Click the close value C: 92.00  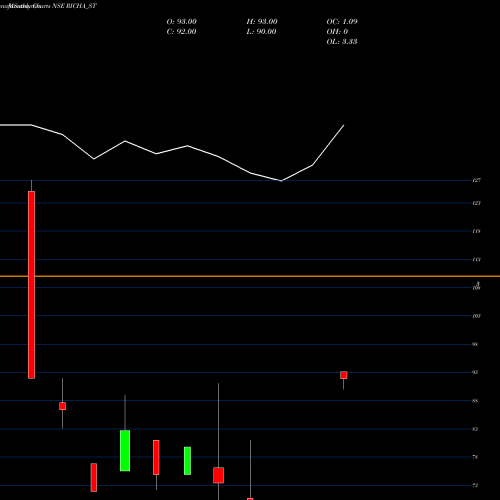pos(181,32)
